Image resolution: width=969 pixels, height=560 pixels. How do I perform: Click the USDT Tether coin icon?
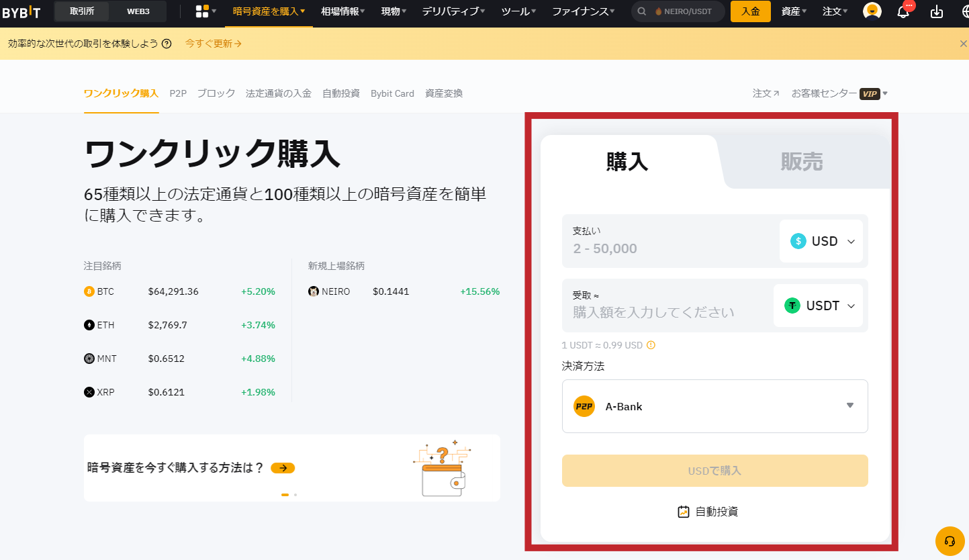tap(792, 306)
